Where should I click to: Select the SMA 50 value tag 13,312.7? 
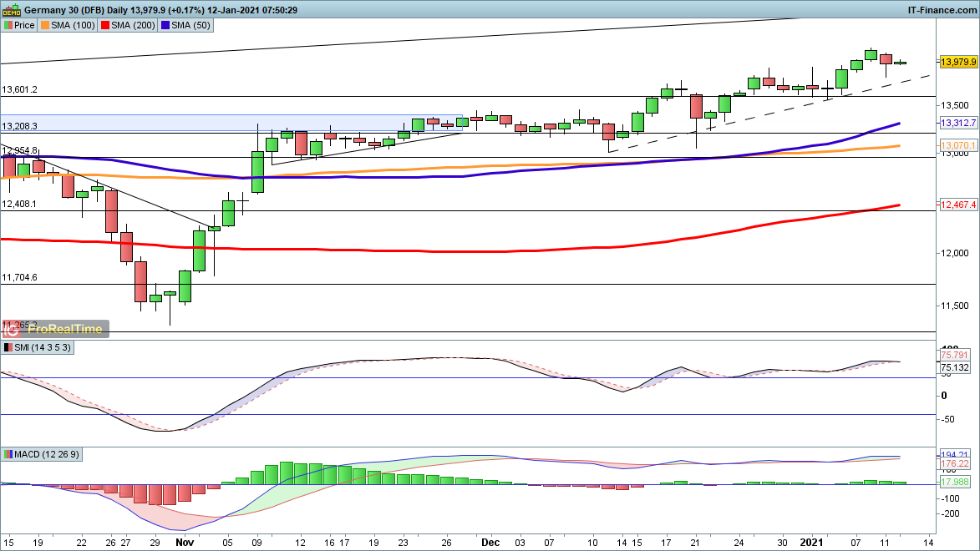[x=958, y=124]
